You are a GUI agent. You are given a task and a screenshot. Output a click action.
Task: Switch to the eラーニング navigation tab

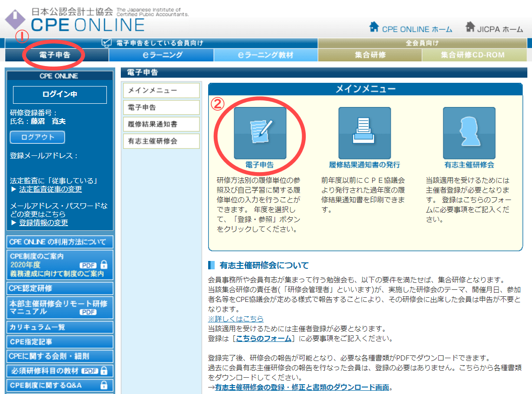pyautogui.click(x=162, y=55)
